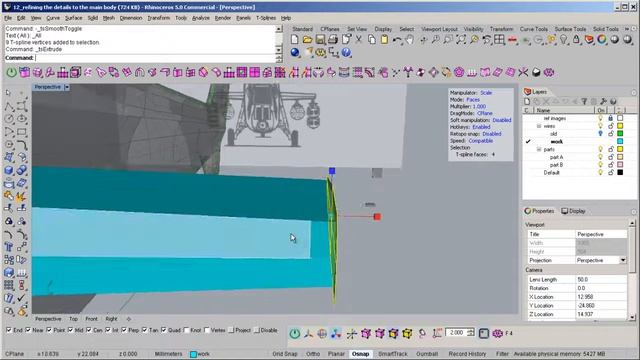Click the T-Splines crossed-scissors icon

coord(523,73)
